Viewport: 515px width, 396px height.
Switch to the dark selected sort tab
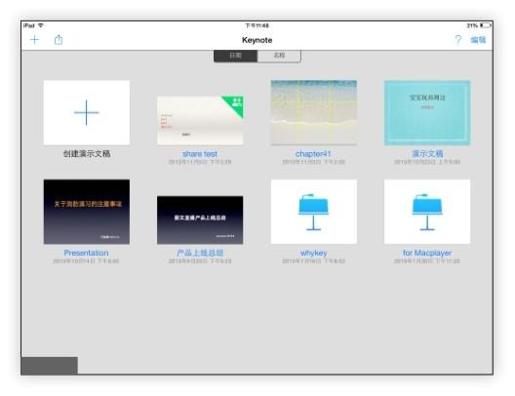click(x=236, y=56)
